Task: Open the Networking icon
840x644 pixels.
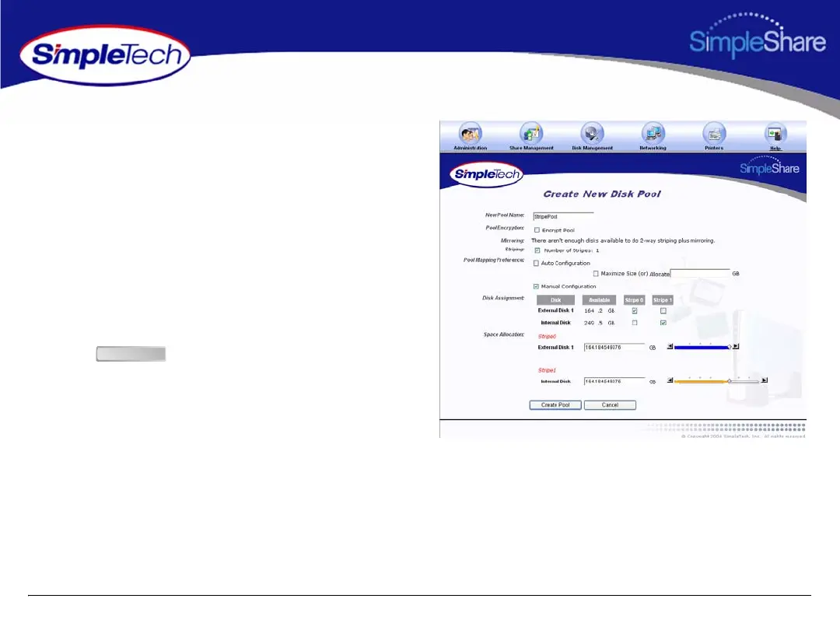Action: point(653,133)
